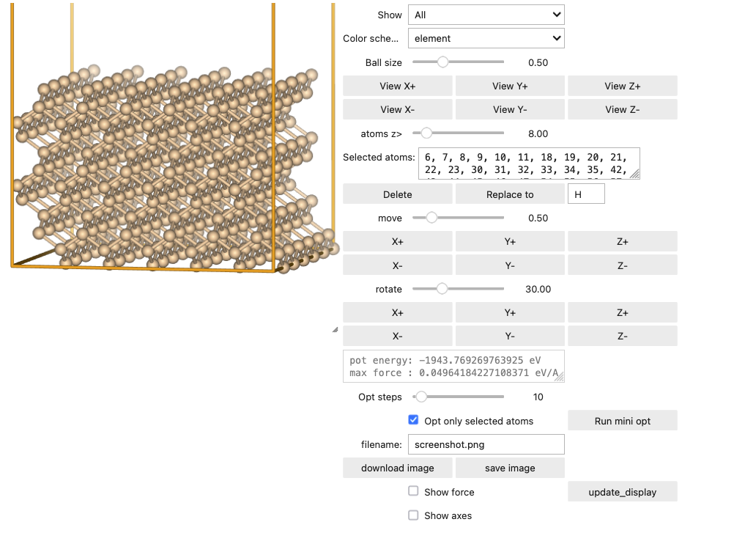This screenshot has width=756, height=533.
Task: Expand the Color scheme element dropdown
Action: 486,38
